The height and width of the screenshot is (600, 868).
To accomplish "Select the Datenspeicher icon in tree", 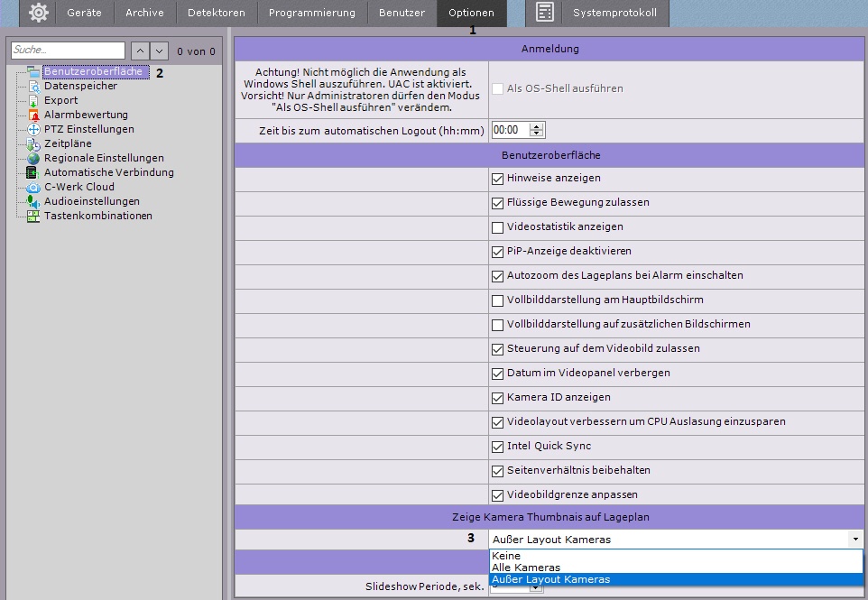I will click(33, 87).
